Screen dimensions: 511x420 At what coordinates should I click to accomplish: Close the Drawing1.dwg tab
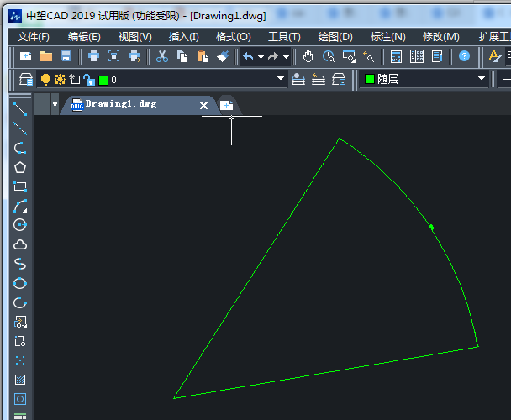203,105
